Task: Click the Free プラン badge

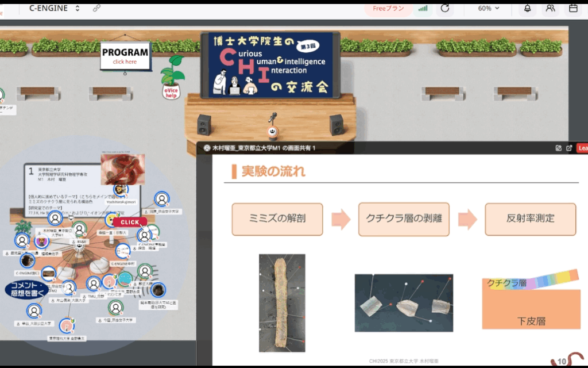Action: coord(388,8)
